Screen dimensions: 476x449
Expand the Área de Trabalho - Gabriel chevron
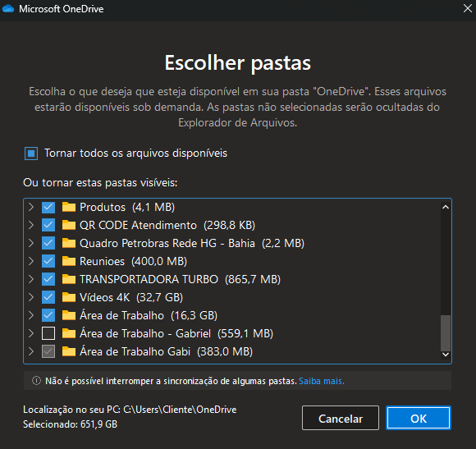(x=31, y=333)
